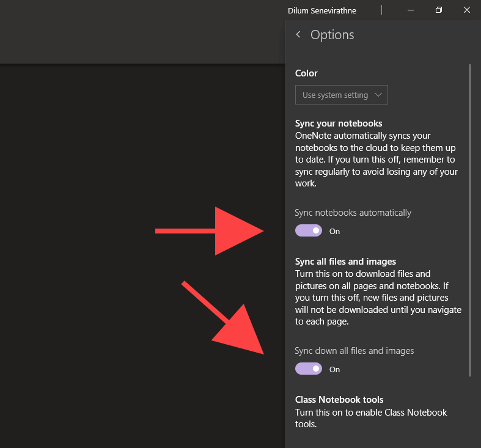The image size is (481, 448).
Task: Turn off Sync notebooks automatically switch
Action: [309, 231]
